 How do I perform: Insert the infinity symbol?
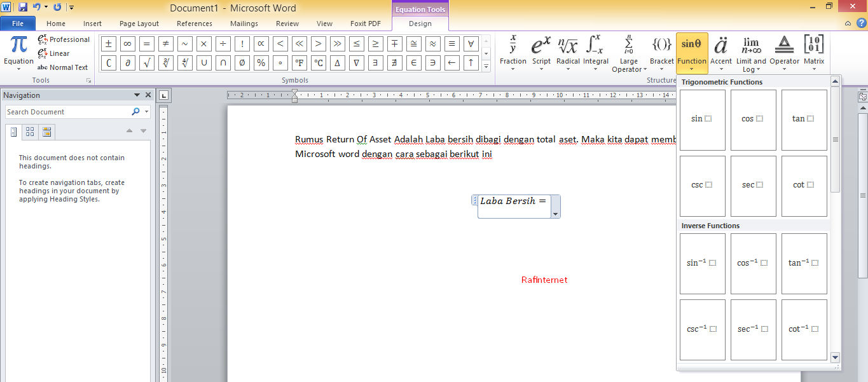click(x=127, y=43)
